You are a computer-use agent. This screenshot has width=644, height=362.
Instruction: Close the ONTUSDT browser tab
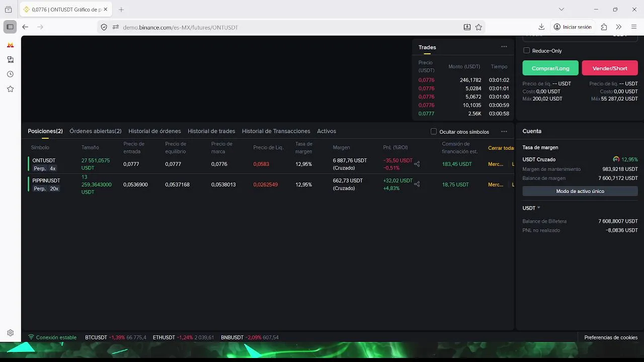click(x=106, y=9)
